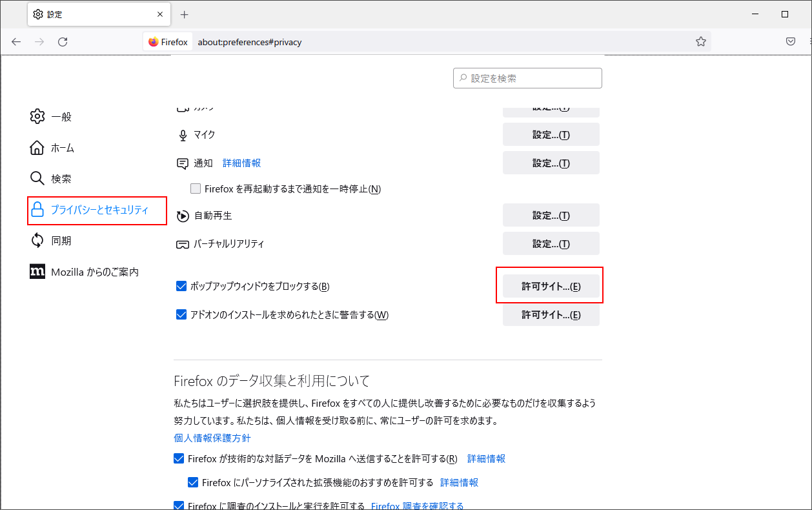
Task: Enable Firefox 再起動まで通知を一時停止
Action: click(x=195, y=189)
